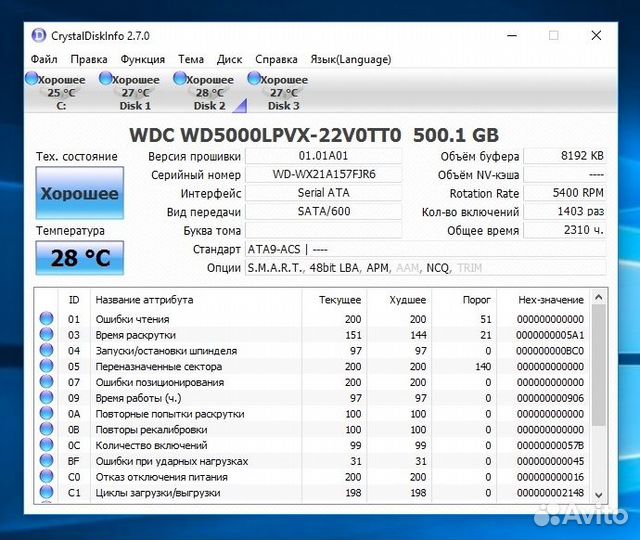
Task: Click the Название аттрибута column header
Action: [196, 300]
